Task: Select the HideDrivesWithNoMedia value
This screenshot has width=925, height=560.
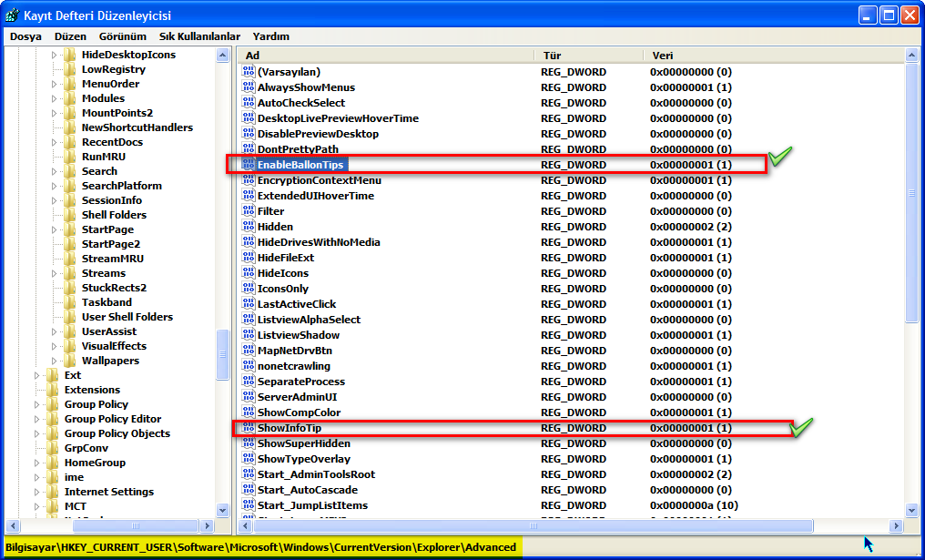Action: (x=319, y=242)
